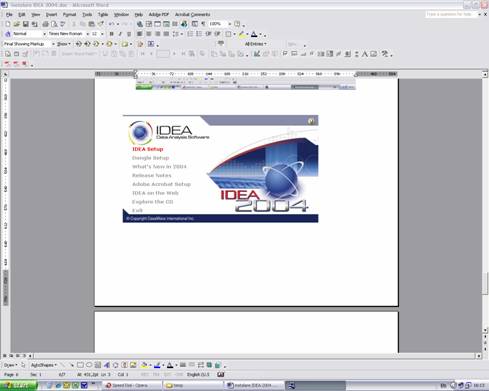
Task: Click the Font Color swatch in formatting toolbar
Action: click(254, 34)
